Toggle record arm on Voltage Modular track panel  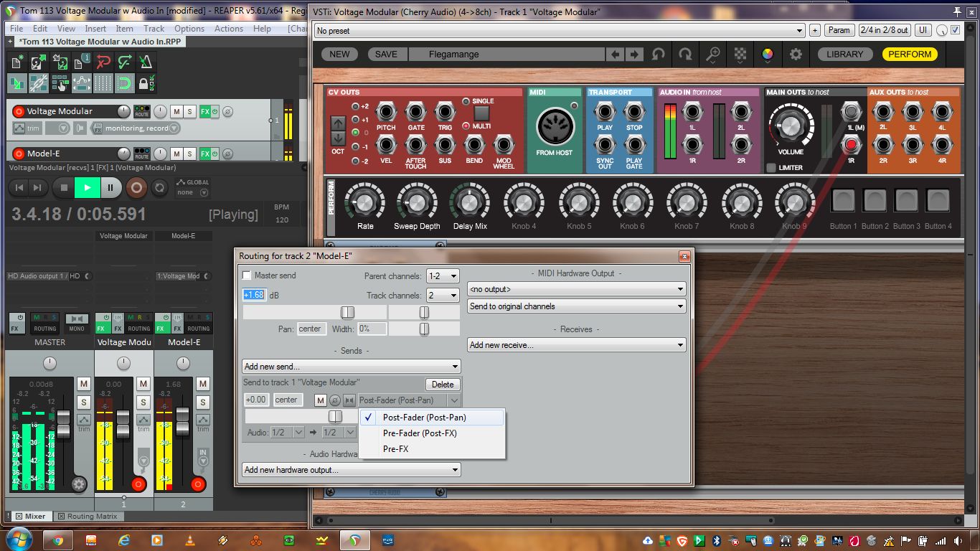[18, 111]
